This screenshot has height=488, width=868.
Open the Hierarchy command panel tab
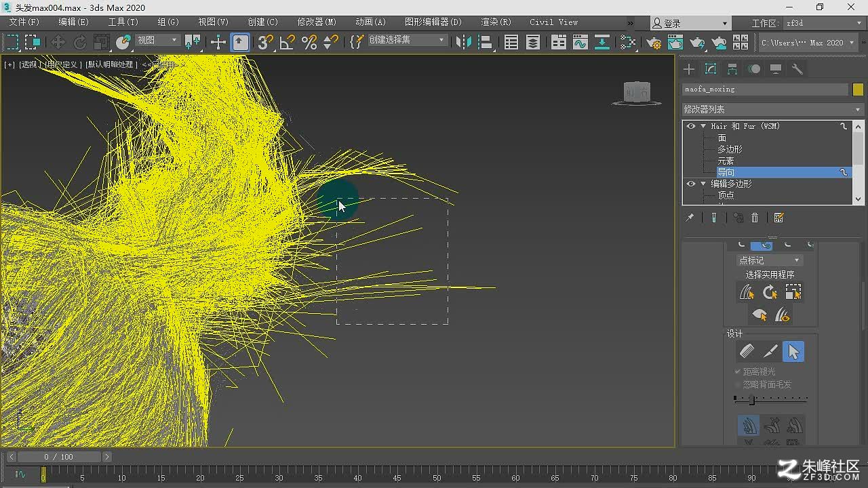coord(732,69)
